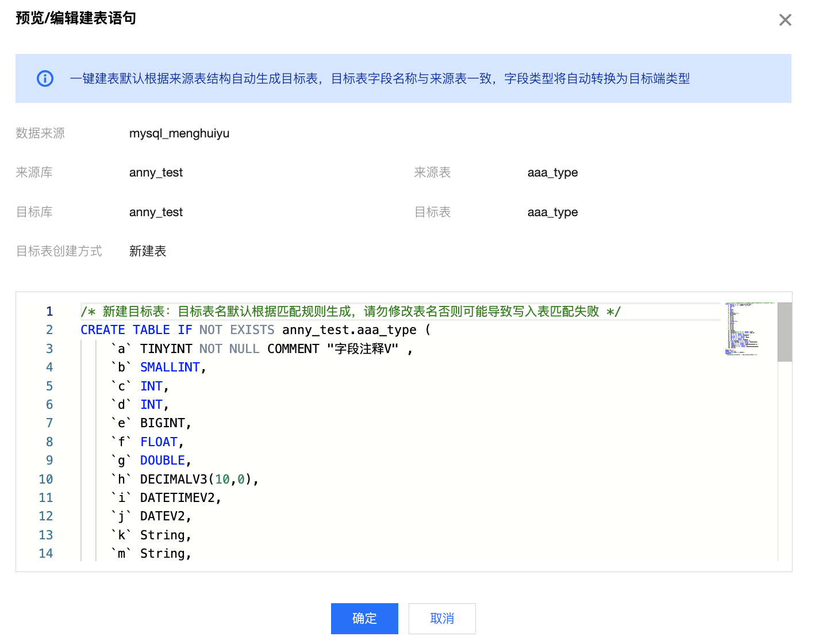Click line number 10 in gutter

(46, 480)
